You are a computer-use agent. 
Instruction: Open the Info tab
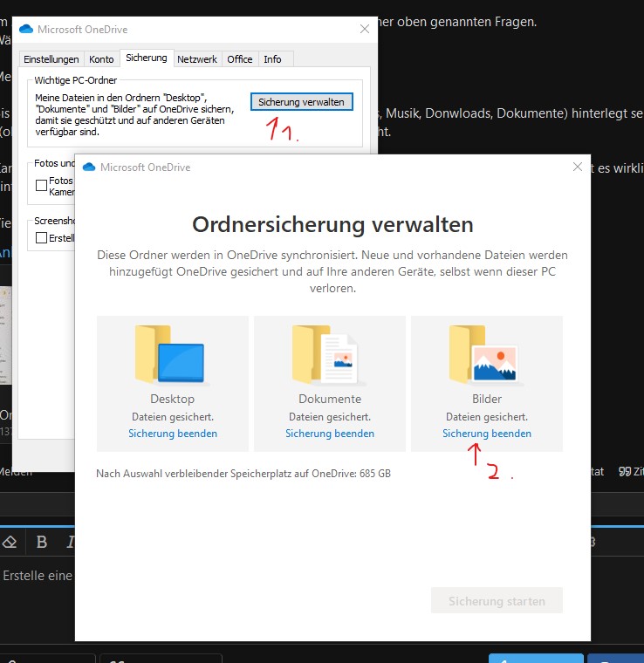point(273,59)
